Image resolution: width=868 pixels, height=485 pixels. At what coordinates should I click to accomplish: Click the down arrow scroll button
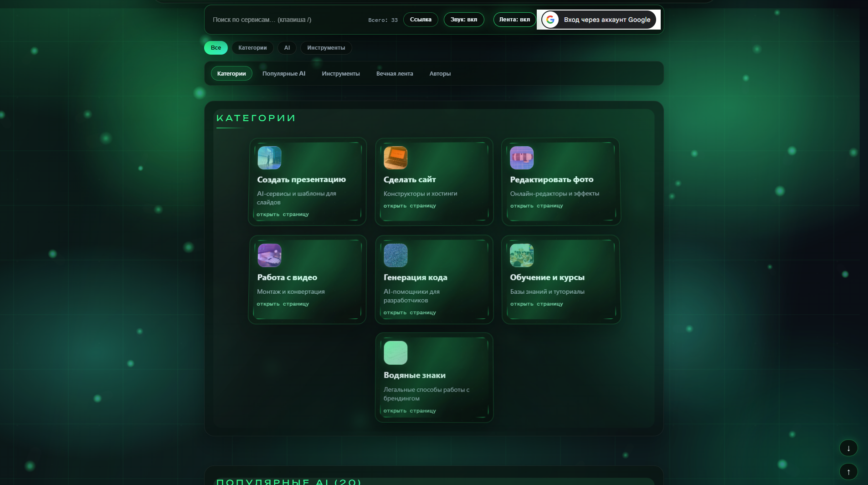coord(848,448)
